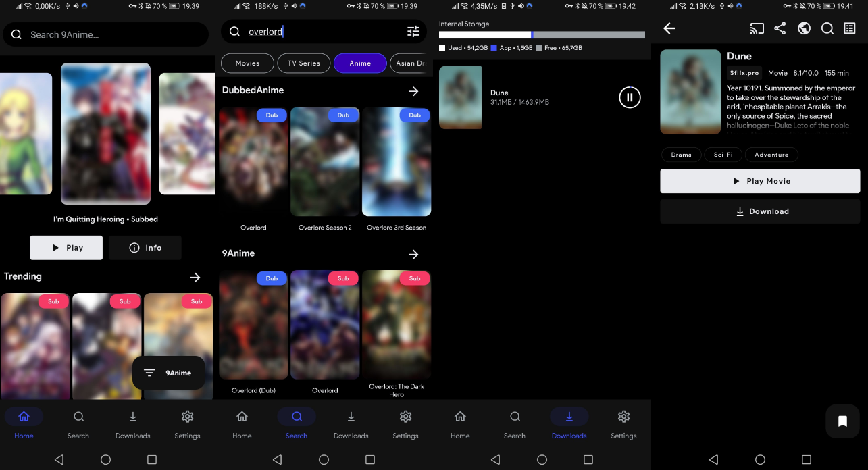Tap the 'Search 9Anime...' input field

pos(106,34)
